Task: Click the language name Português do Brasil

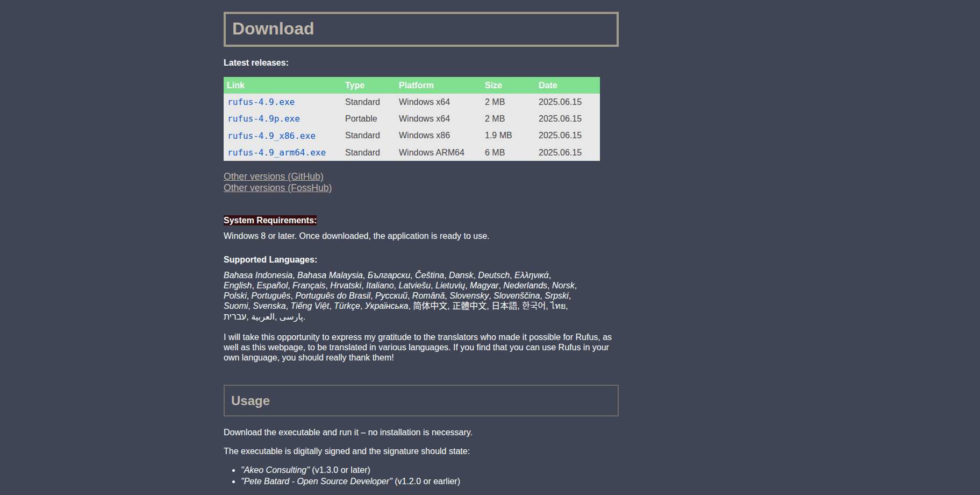Action: pyautogui.click(x=333, y=295)
